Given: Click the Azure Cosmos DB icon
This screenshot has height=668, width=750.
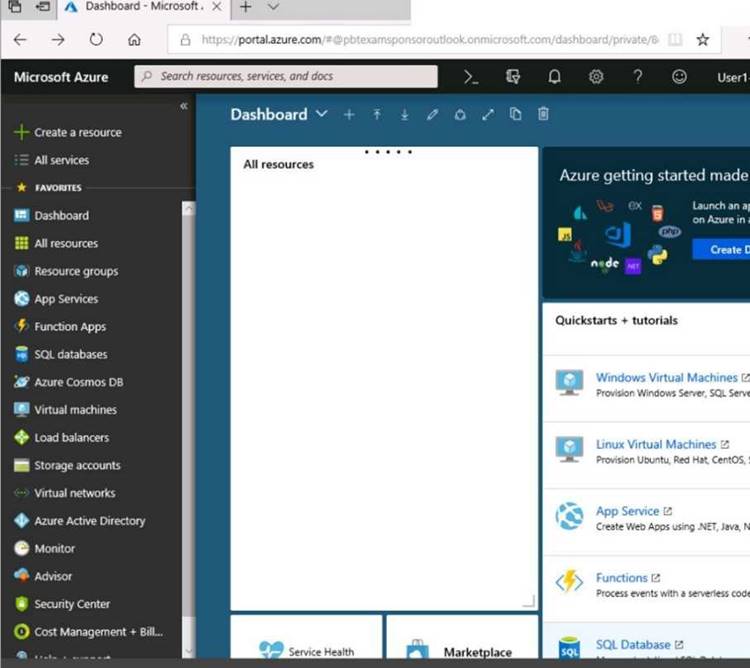Looking at the screenshot, I should click(x=22, y=382).
